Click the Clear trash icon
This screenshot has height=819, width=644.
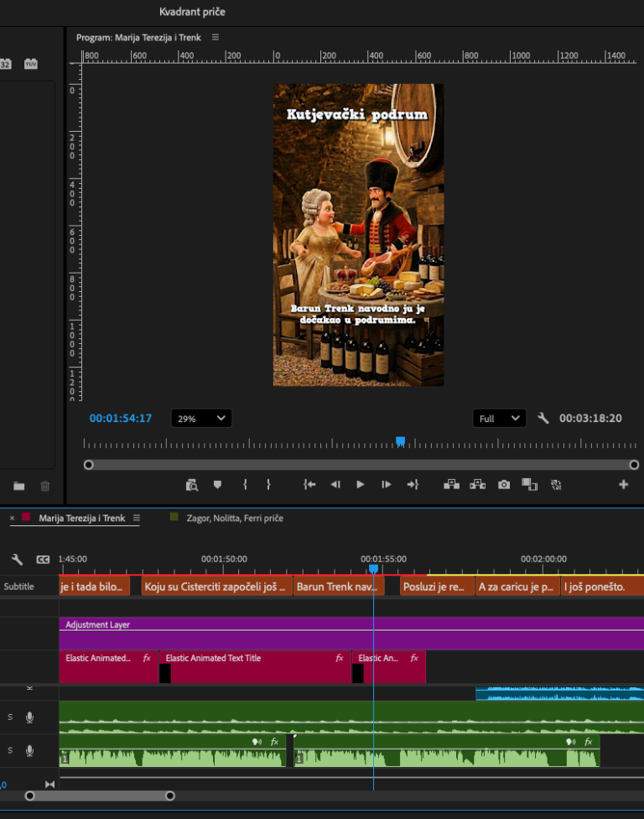(45, 487)
